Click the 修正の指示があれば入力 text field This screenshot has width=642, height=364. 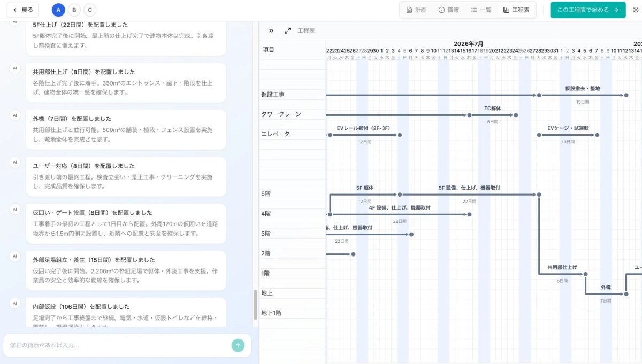coord(107,345)
